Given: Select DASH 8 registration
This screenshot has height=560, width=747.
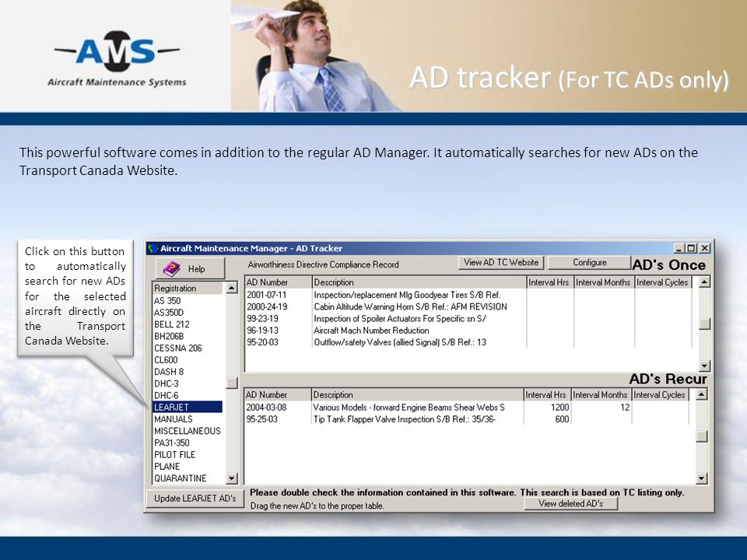Looking at the screenshot, I should pos(169,372).
